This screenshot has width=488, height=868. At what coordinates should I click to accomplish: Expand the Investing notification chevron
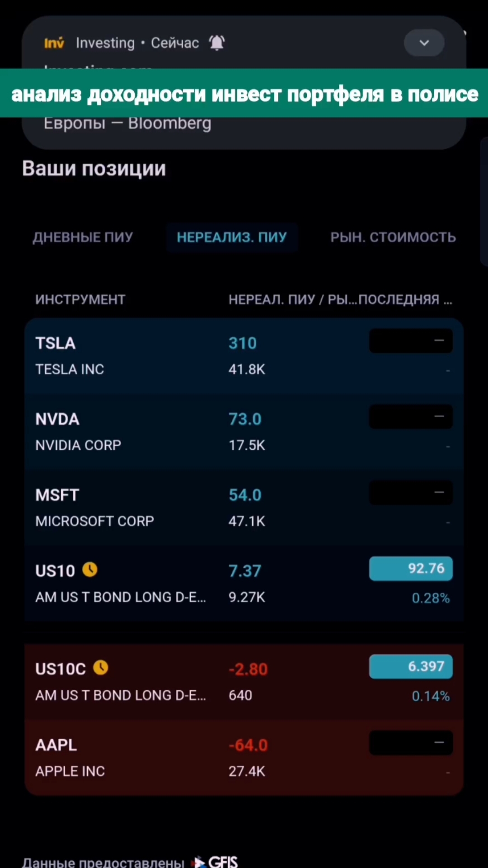[x=424, y=43]
